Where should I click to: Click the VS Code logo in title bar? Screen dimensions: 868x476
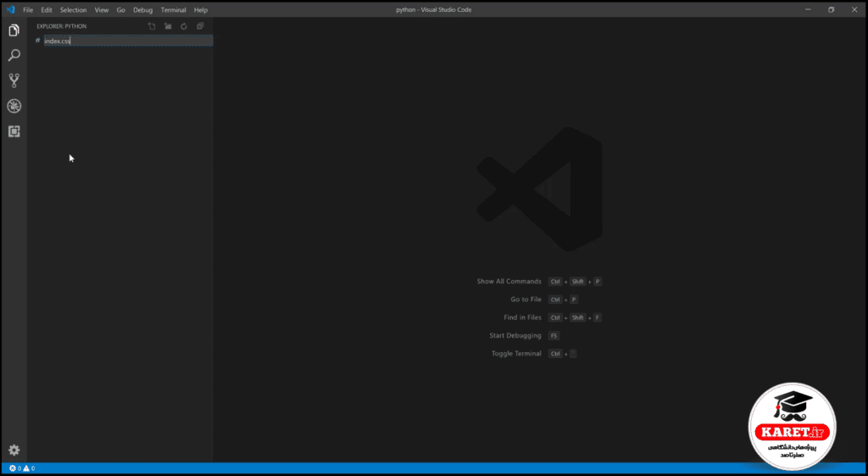point(10,9)
